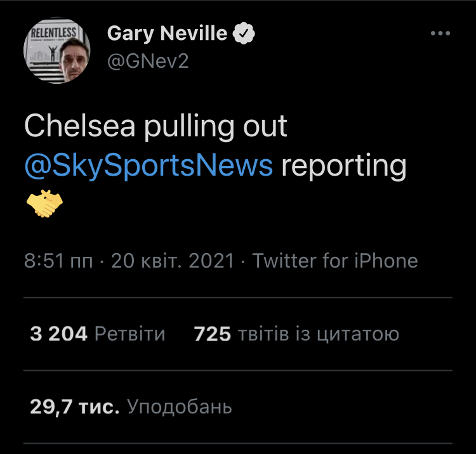Click the 725 quote tweets number

(212, 334)
